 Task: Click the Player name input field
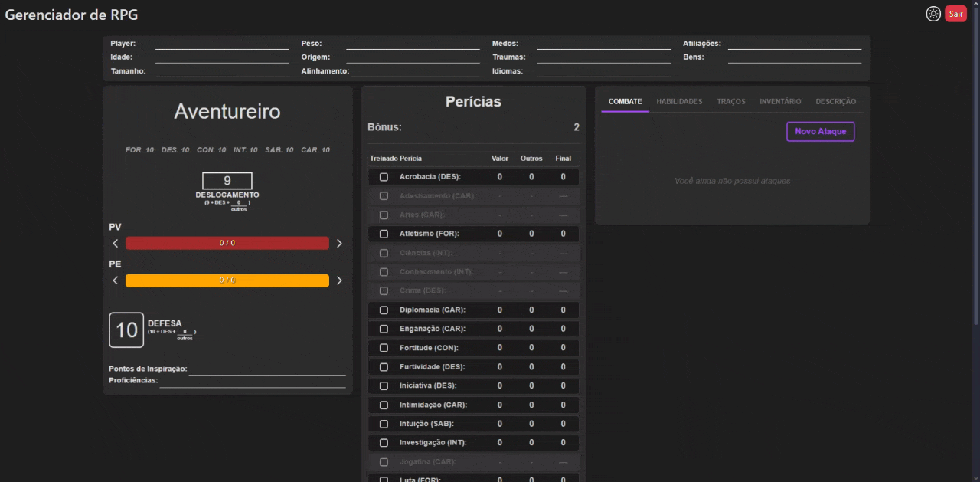222,44
